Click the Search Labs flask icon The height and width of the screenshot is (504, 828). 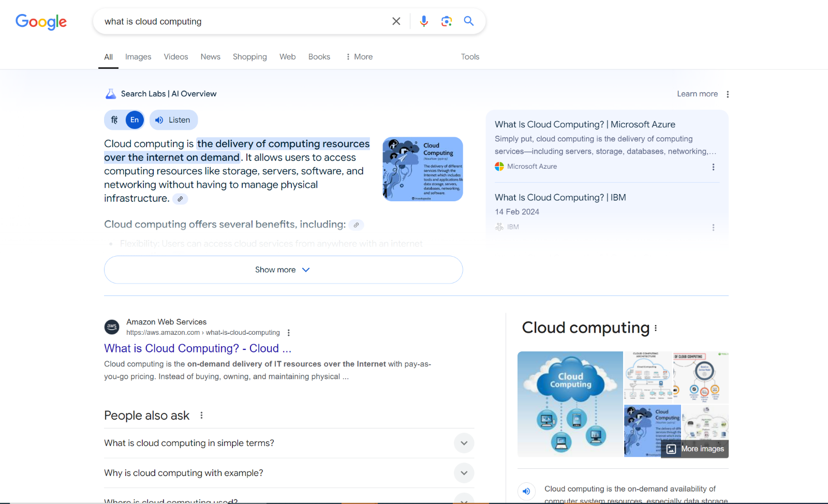(110, 93)
